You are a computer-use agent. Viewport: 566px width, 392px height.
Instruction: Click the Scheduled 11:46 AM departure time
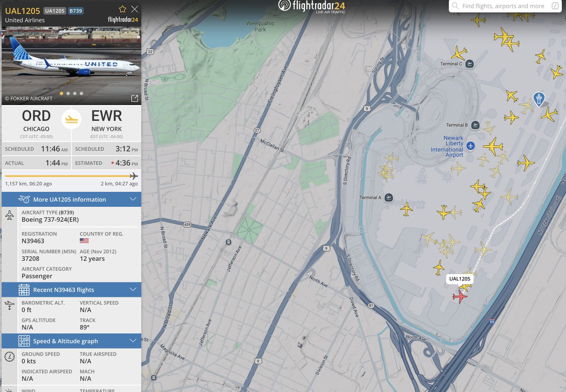(x=55, y=149)
